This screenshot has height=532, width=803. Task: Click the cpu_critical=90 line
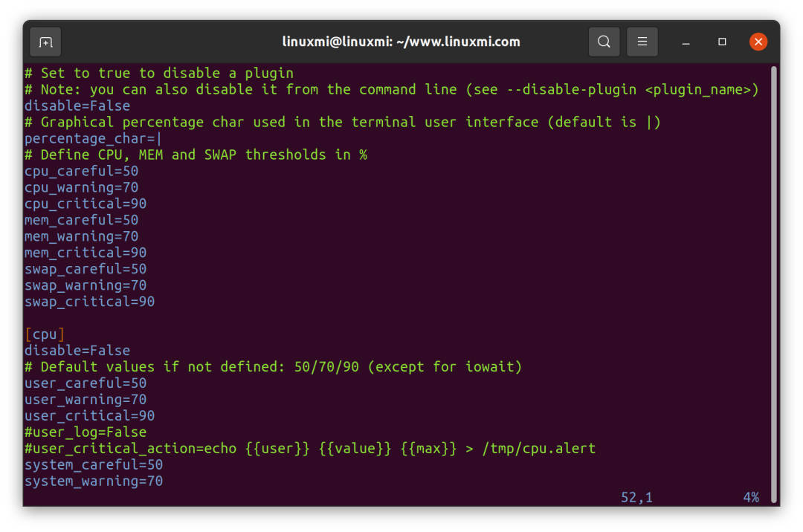(x=86, y=204)
